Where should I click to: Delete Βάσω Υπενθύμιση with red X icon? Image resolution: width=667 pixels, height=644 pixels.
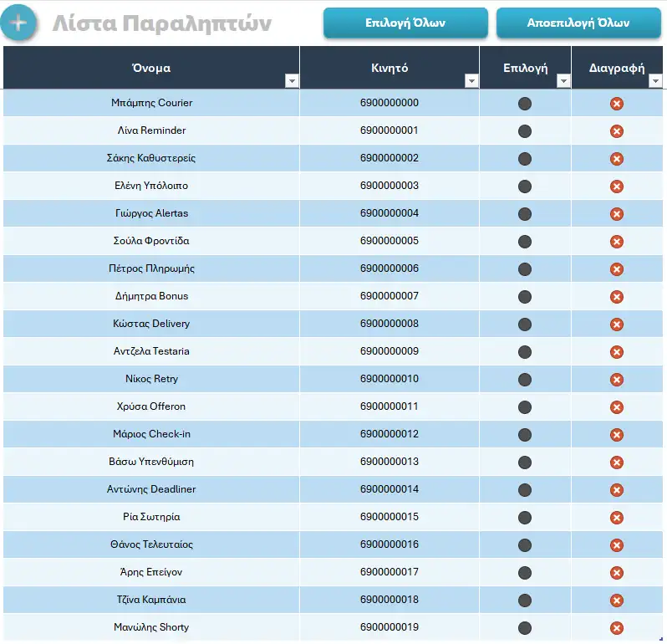[x=616, y=463]
